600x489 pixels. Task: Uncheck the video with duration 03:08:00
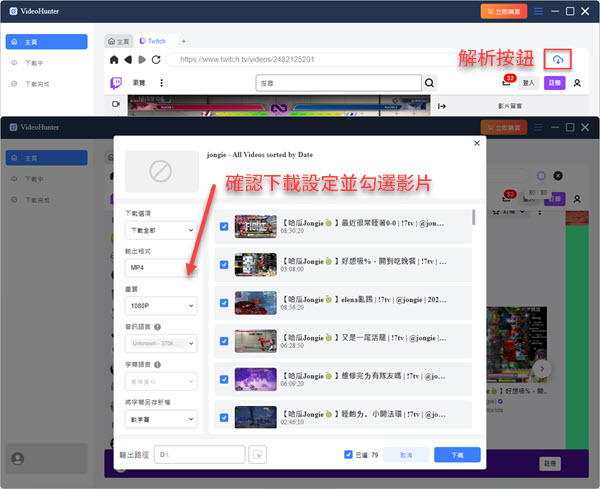[x=224, y=265]
